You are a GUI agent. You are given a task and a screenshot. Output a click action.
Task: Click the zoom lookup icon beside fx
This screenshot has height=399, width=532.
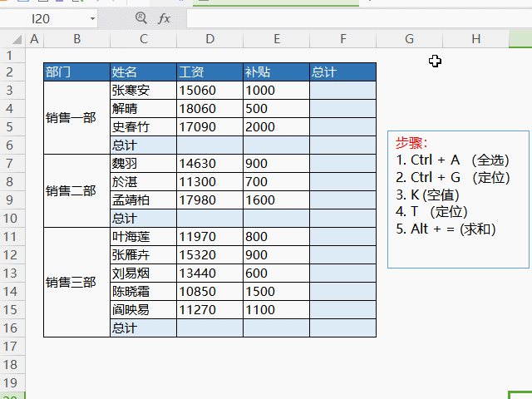(141, 18)
